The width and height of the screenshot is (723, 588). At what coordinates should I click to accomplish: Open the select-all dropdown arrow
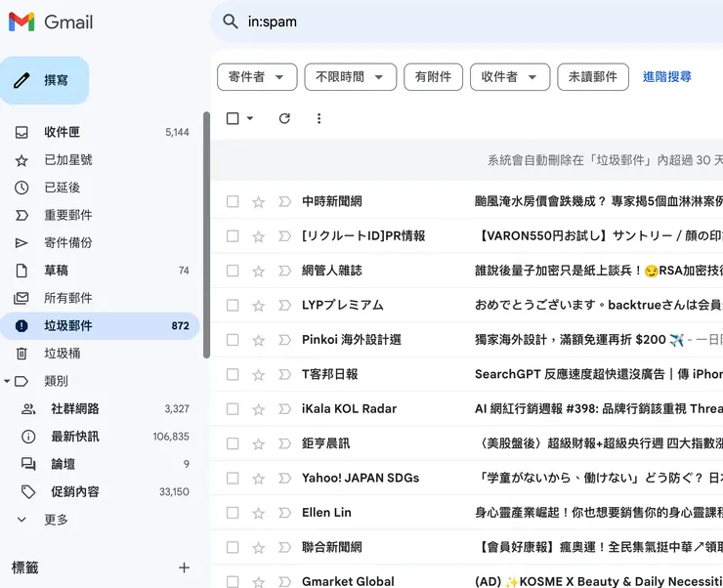click(250, 119)
